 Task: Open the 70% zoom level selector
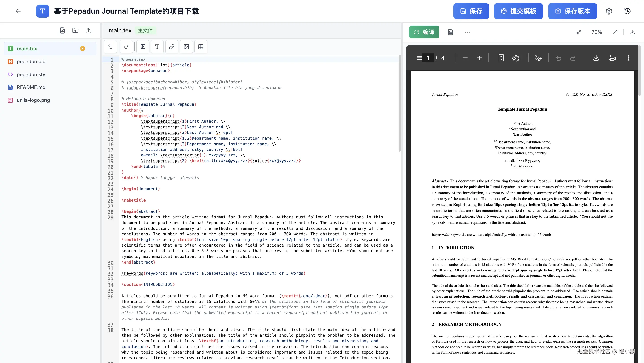pyautogui.click(x=597, y=32)
